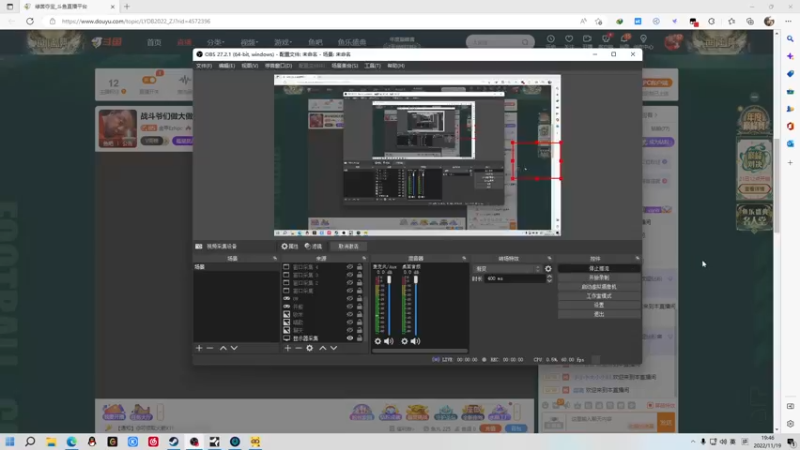Toggle the lock on source 窗口采集 3
800x450 pixels.
tap(359, 274)
